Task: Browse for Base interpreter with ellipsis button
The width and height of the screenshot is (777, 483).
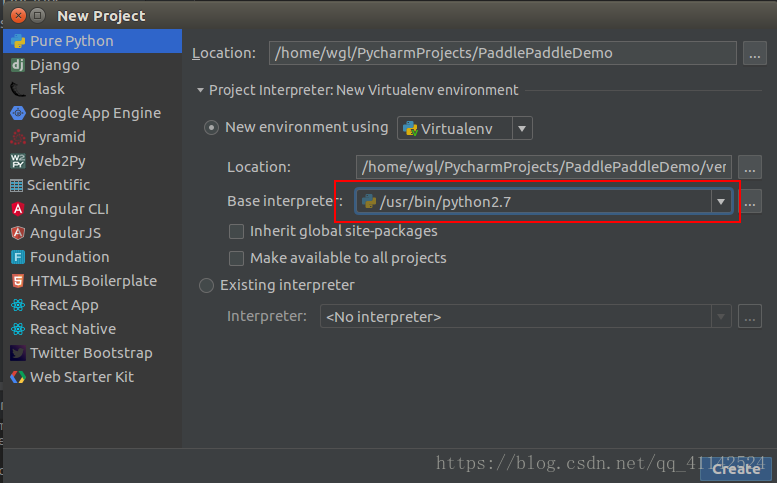Action: (750, 202)
